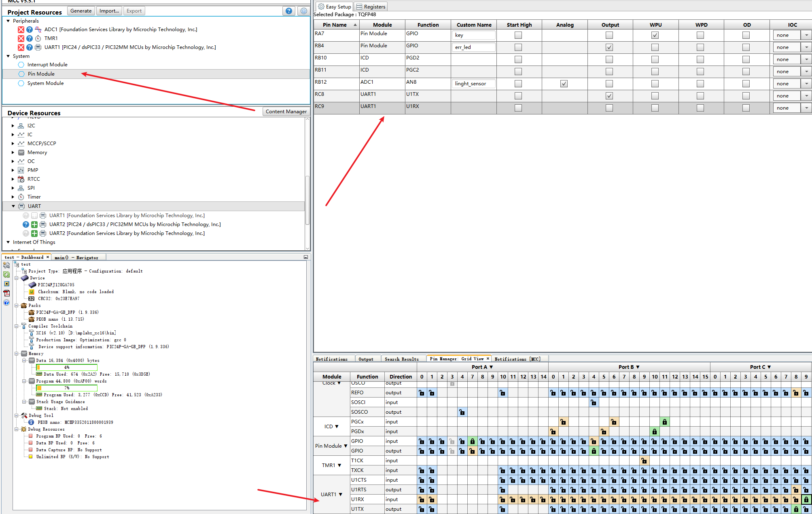Click the globe icon in Project Resources header
The image size is (812, 514).
[303, 11]
